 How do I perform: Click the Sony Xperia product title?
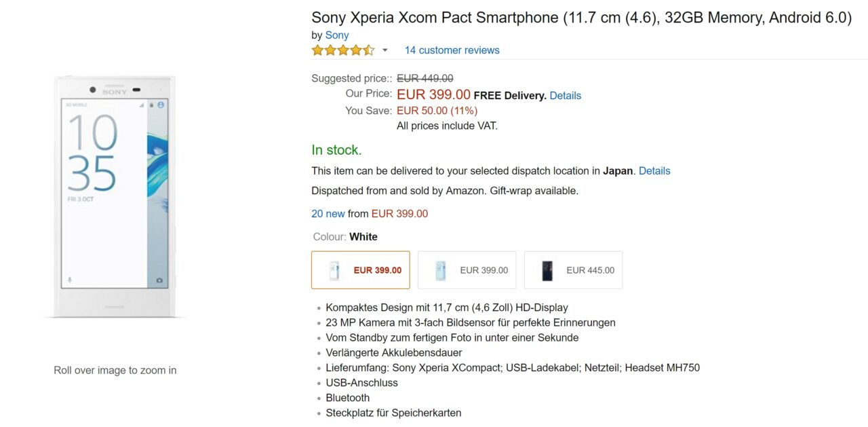click(581, 18)
